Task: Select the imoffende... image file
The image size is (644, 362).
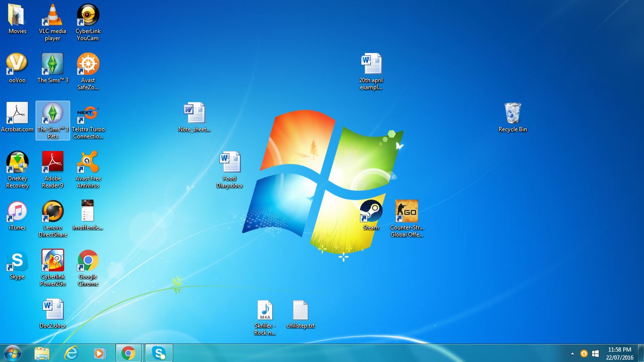Action: (88, 216)
